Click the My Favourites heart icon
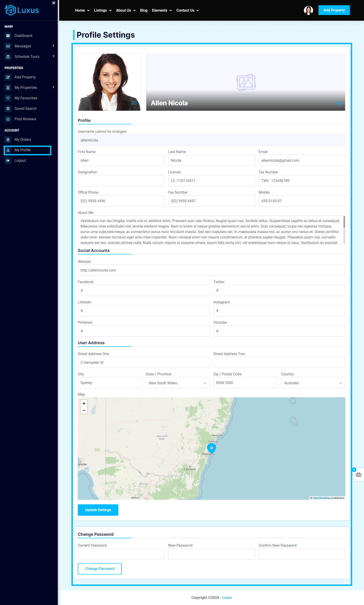Screen dimensions: 364x605 click(x=8, y=98)
